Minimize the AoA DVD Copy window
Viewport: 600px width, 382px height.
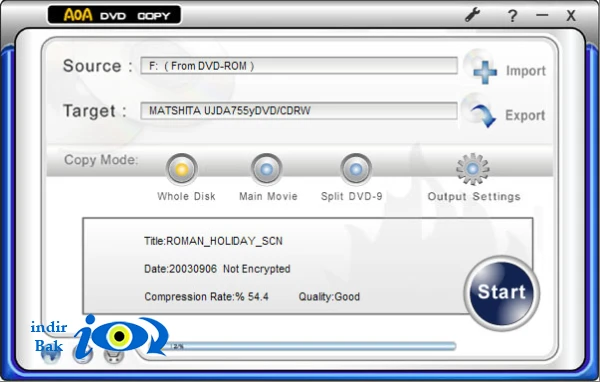tap(542, 15)
